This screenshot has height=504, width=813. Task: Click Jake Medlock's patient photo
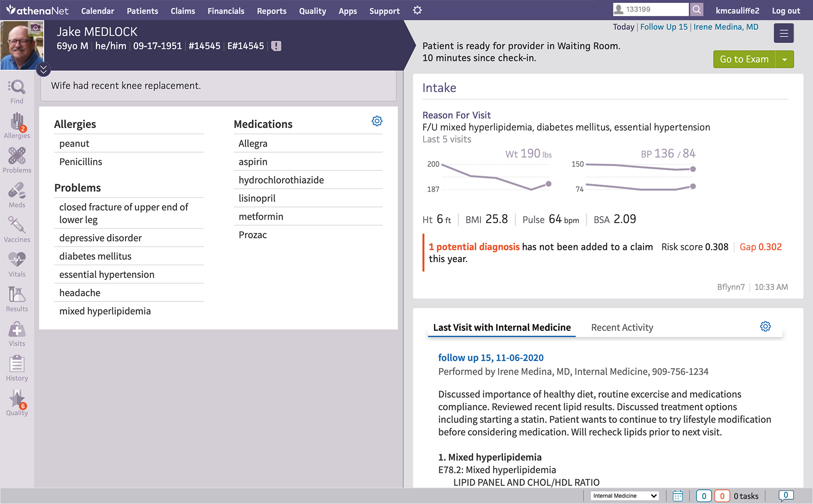22,46
